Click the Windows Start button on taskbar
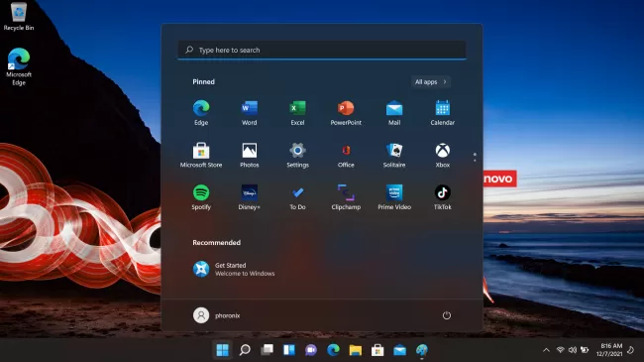This screenshot has height=362, width=644. pos(223,350)
